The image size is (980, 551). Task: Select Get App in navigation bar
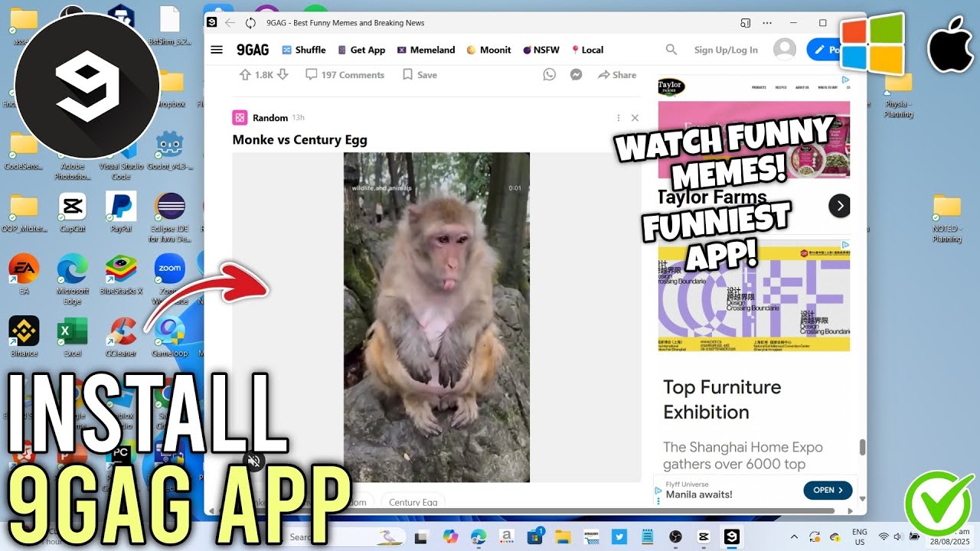click(361, 50)
